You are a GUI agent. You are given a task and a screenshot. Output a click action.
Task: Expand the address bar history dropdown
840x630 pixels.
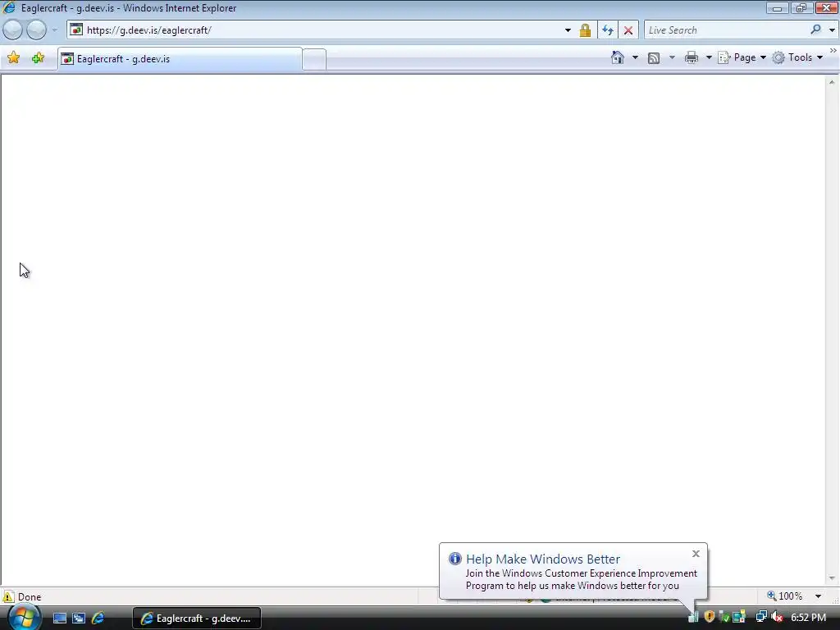point(568,30)
